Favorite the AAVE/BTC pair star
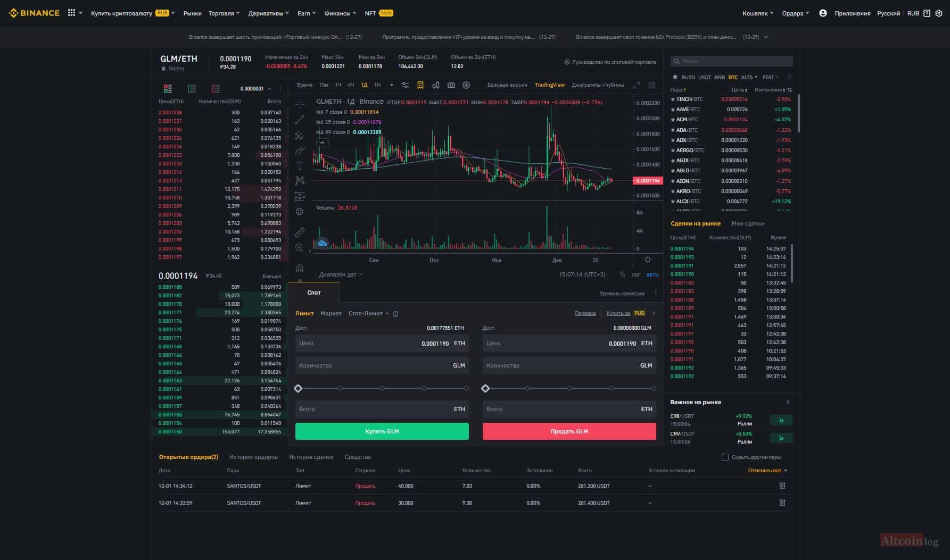950x560 pixels. [673, 110]
